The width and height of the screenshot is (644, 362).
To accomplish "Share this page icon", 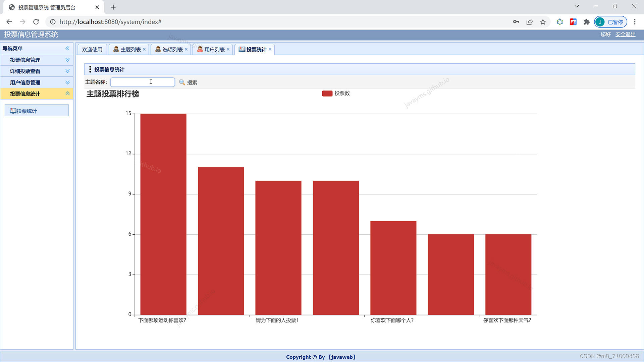I will click(x=530, y=22).
